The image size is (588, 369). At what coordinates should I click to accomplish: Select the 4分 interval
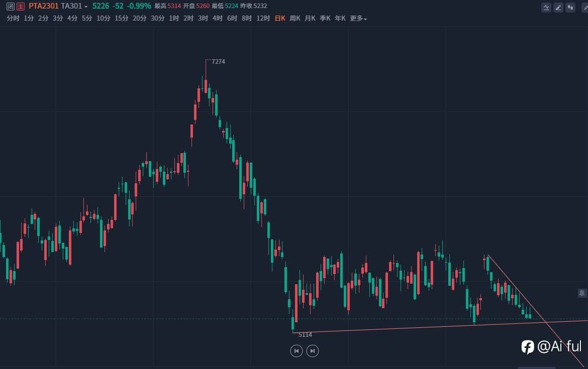point(72,19)
